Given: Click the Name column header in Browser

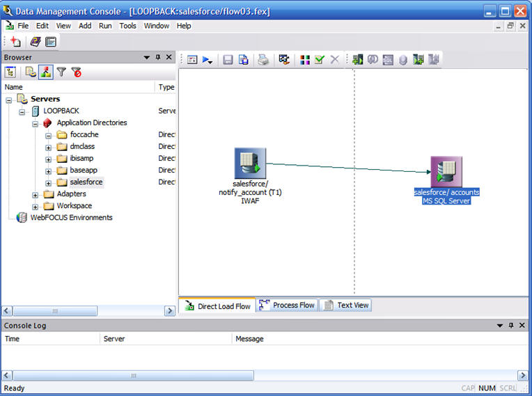Looking at the screenshot, I should click(x=78, y=87).
